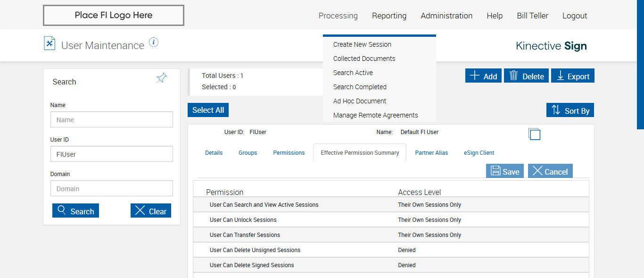
Task: Click the Name input field
Action: (x=112, y=120)
